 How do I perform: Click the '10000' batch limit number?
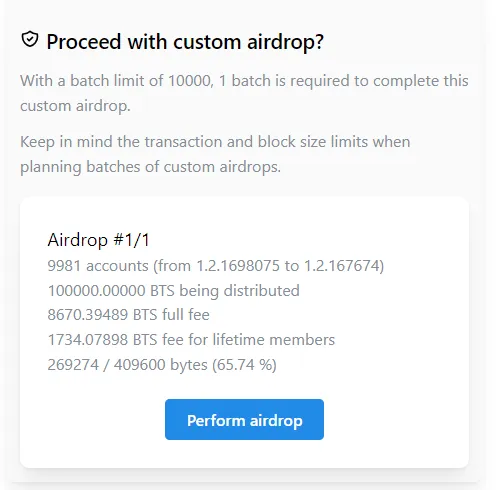pyautogui.click(x=190, y=81)
